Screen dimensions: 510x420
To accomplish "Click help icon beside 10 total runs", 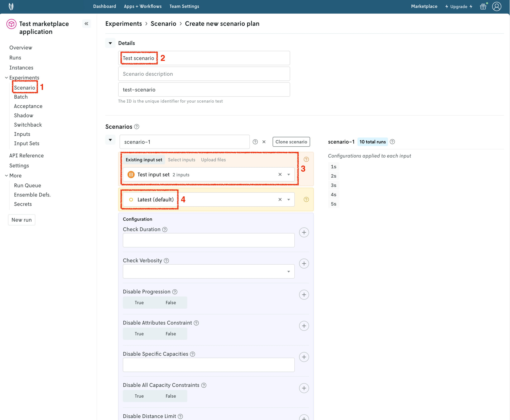I will pos(392,142).
